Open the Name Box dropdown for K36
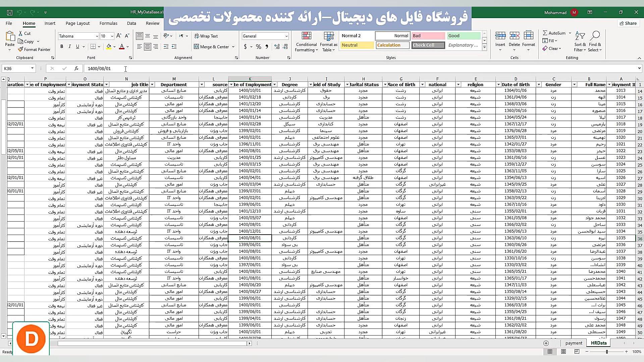The image size is (644, 362). (32, 68)
